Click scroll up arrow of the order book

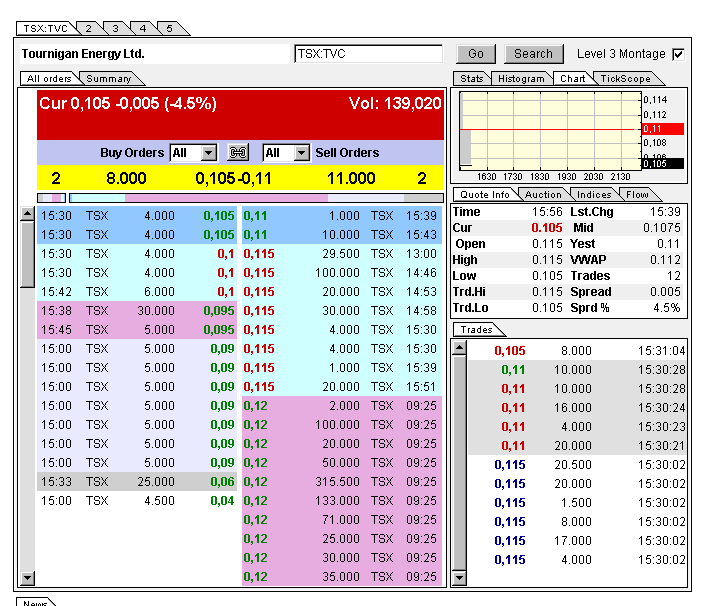[x=28, y=214]
